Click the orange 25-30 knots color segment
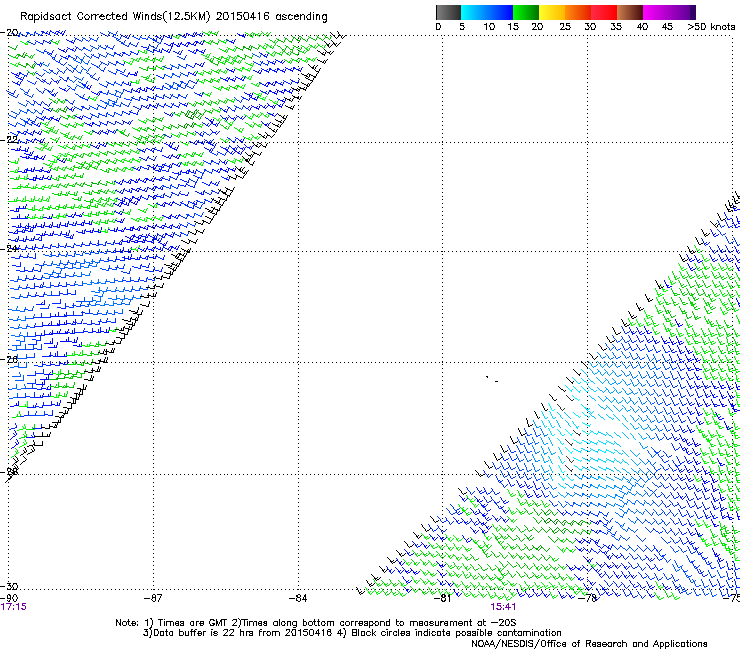The image size is (740, 650). (578, 12)
